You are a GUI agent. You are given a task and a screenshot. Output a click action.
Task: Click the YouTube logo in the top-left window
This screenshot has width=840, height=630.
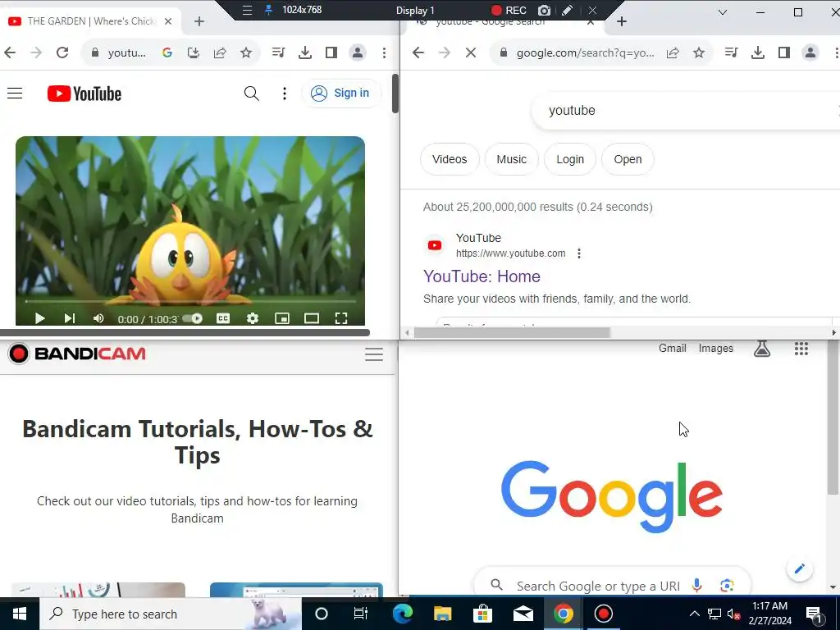[84, 94]
